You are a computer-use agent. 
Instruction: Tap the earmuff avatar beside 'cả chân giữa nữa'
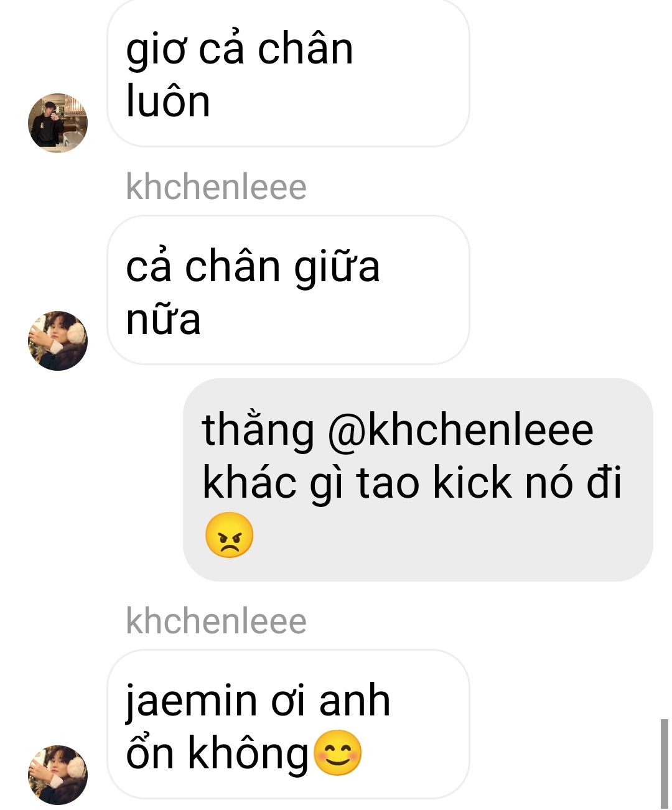pos(58,341)
